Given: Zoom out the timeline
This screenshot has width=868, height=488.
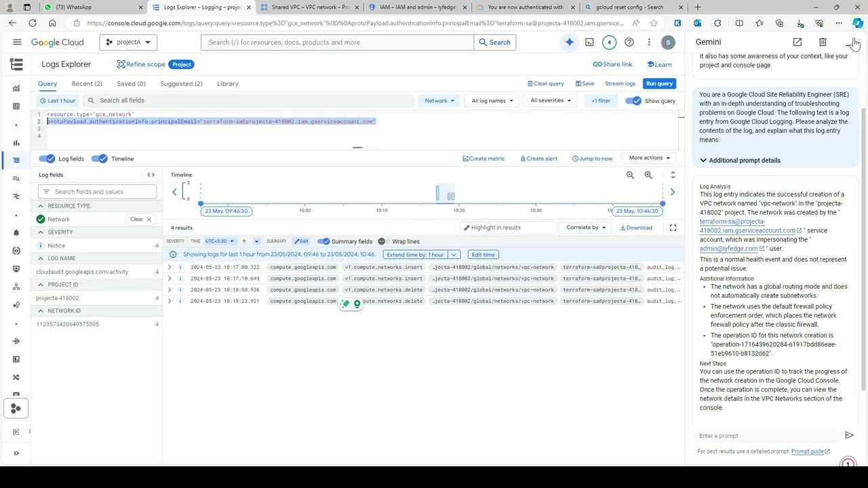Looking at the screenshot, I should [x=630, y=175].
